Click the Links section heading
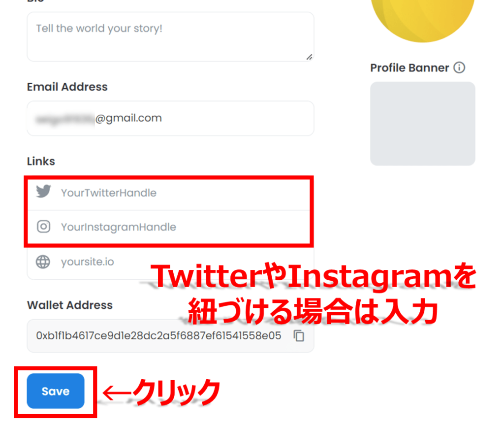 point(41,161)
